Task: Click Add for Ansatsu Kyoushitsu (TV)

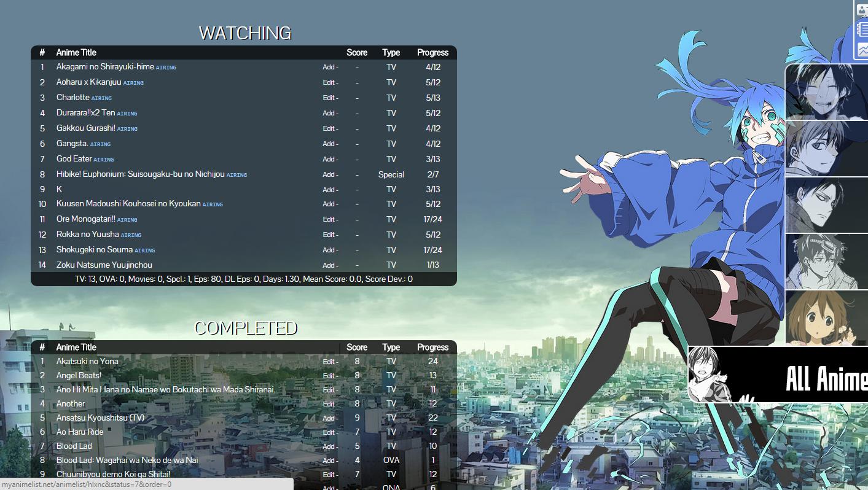Action: click(329, 418)
